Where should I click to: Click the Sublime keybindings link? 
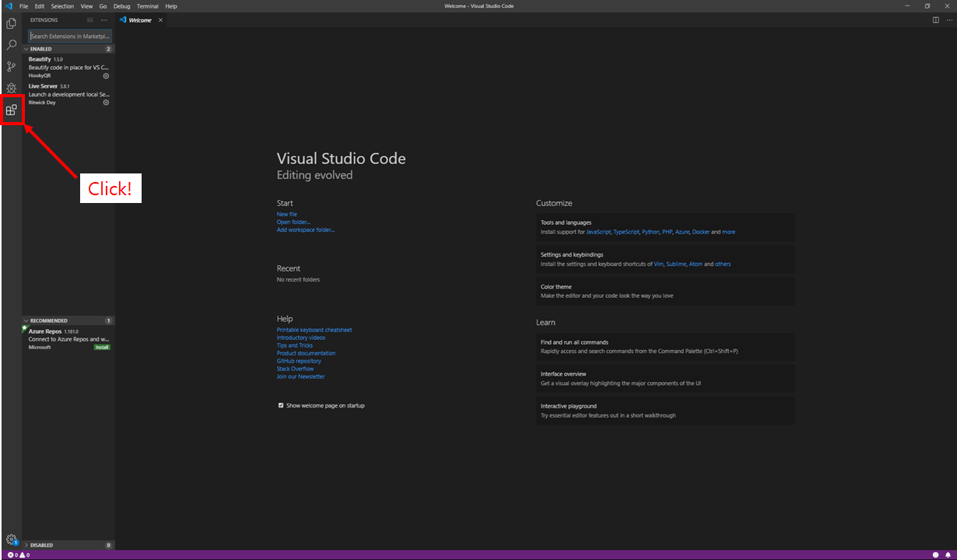click(676, 264)
